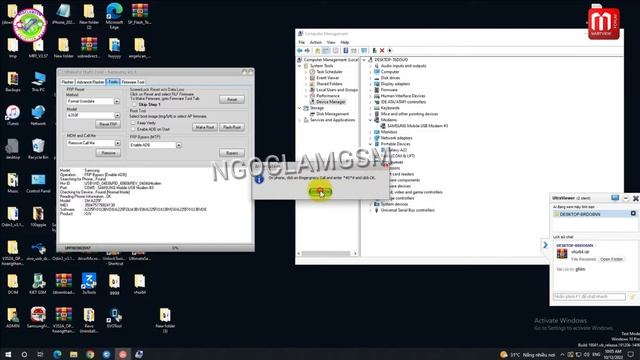Open the This PC desktop icon
The height and width of the screenshot is (360, 640).
[38, 81]
